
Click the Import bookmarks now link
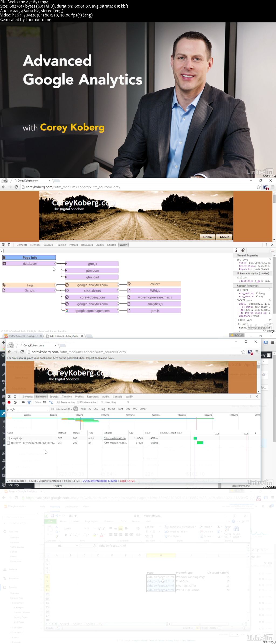[100, 358]
